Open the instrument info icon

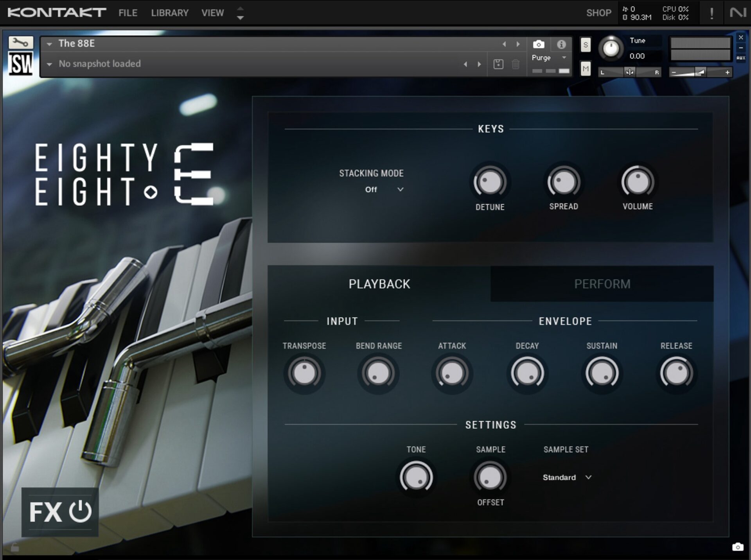(x=562, y=45)
